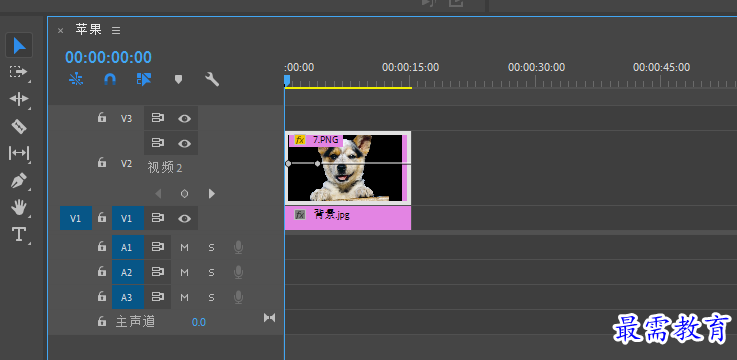Click the master track output icon

(x=269, y=318)
